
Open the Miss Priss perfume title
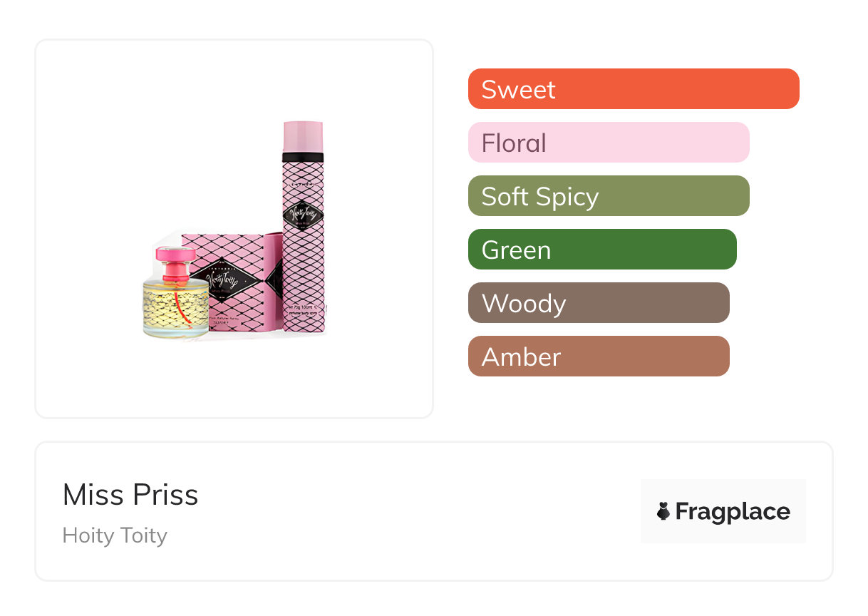tap(130, 495)
